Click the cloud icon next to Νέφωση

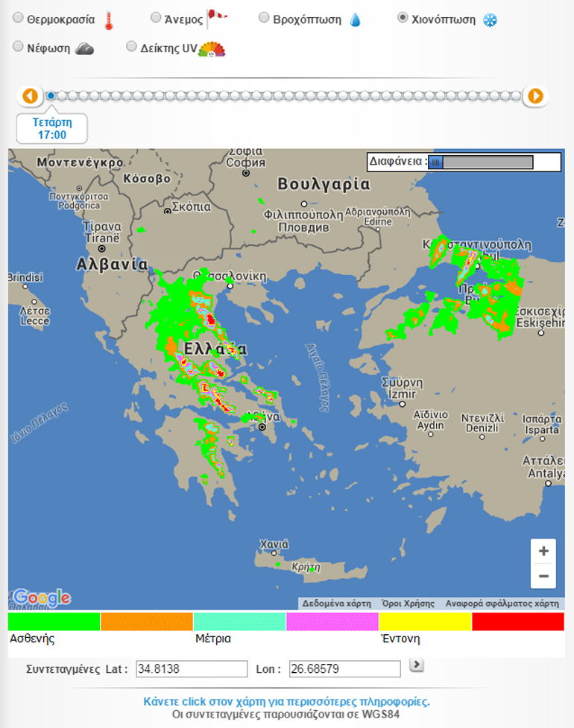(x=84, y=49)
